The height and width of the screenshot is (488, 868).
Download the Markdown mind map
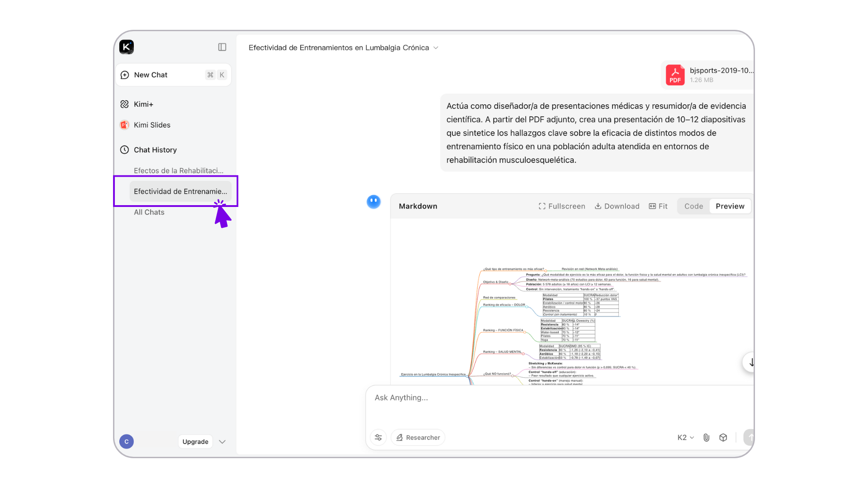(x=617, y=206)
